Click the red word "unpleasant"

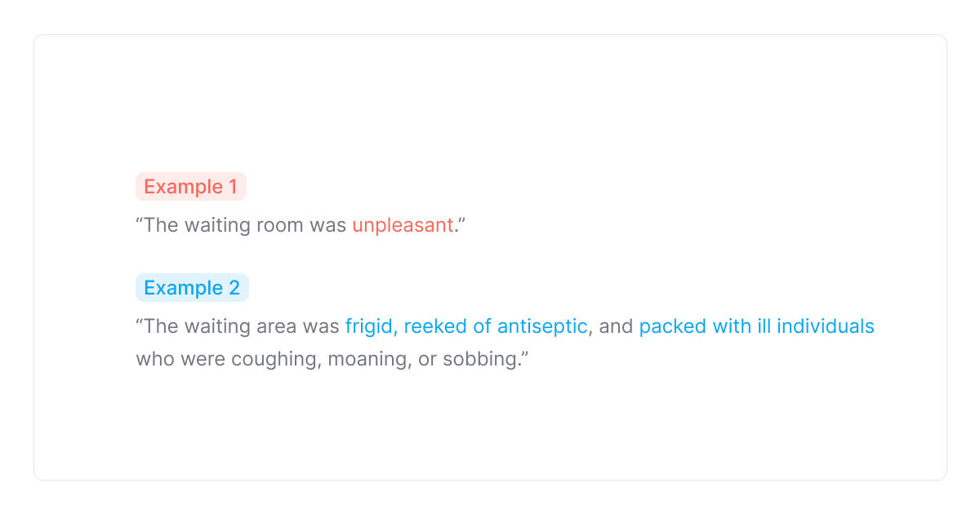pos(402,225)
